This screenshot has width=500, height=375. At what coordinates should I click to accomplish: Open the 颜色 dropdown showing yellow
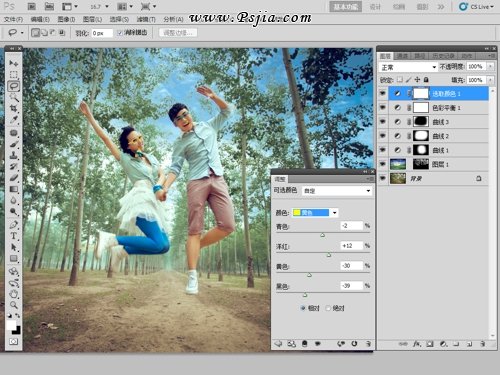click(x=315, y=213)
